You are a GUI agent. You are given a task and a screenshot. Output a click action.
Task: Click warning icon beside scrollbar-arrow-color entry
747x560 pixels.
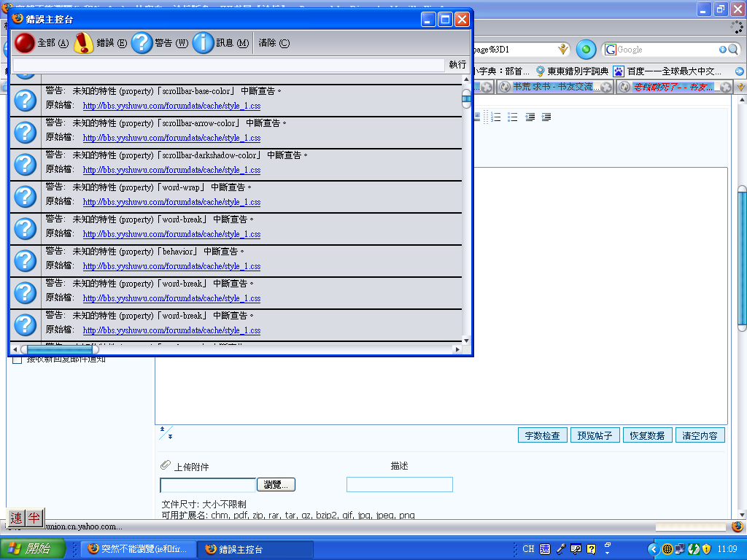(x=26, y=133)
